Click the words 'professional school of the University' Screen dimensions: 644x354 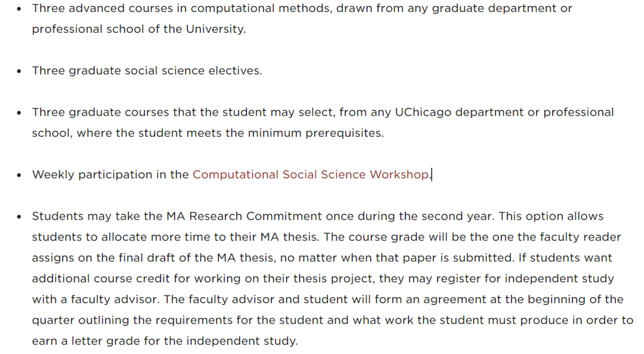(x=138, y=29)
